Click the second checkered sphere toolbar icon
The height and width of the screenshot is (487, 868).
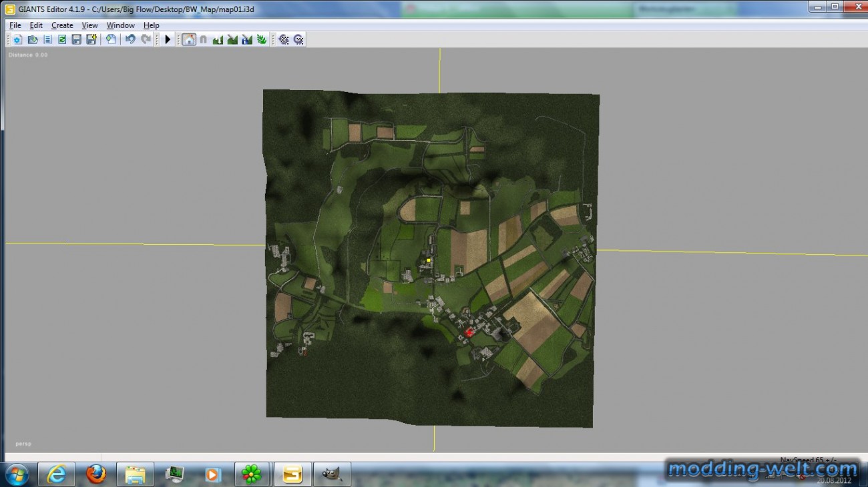298,39
